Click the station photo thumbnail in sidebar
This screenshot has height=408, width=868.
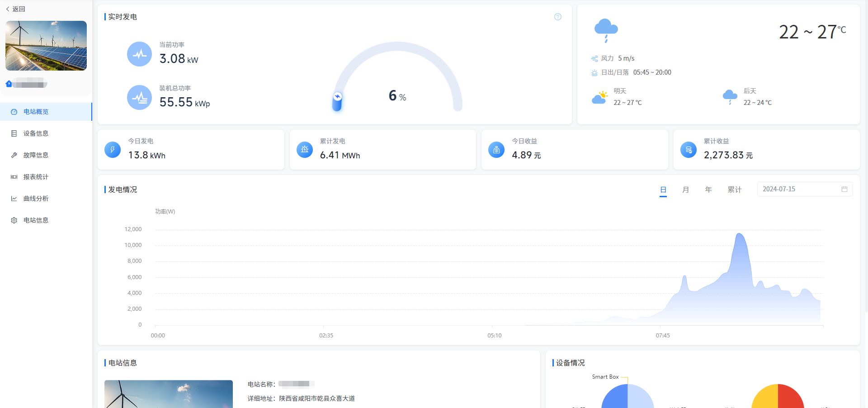coord(46,46)
